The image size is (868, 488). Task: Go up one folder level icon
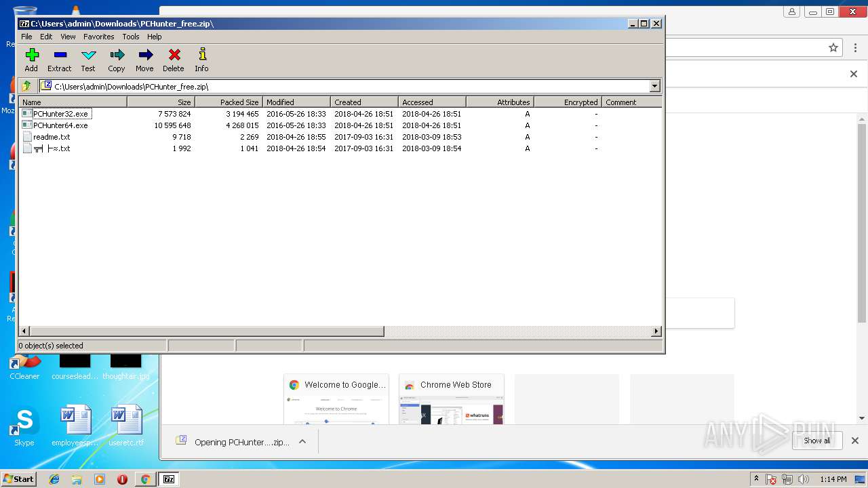pyautogui.click(x=27, y=86)
